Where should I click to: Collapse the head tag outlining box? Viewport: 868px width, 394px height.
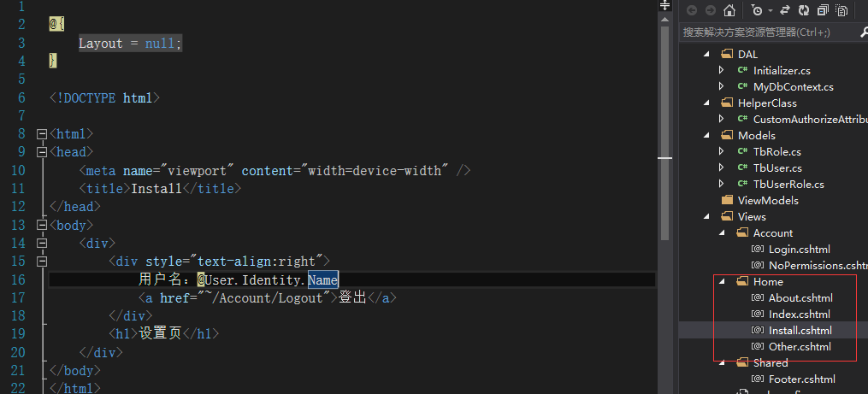[x=42, y=151]
